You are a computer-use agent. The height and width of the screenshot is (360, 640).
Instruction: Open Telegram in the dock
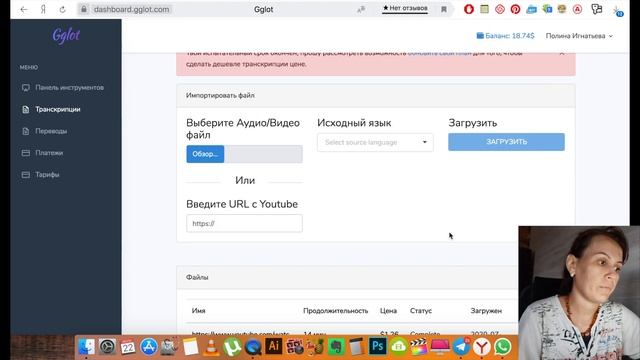coord(461,347)
